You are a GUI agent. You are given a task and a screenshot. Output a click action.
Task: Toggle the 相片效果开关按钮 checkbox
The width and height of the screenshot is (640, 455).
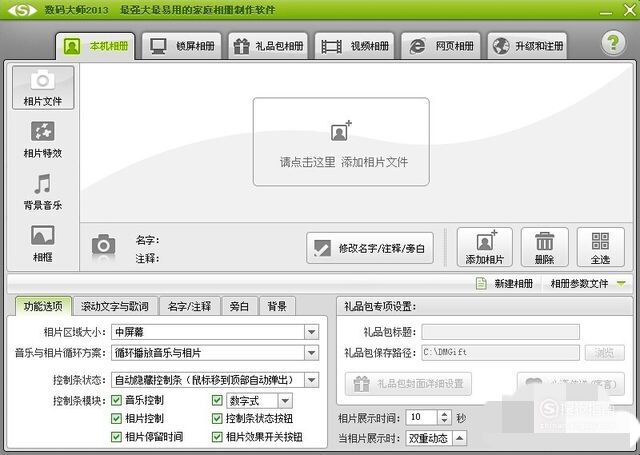point(217,437)
